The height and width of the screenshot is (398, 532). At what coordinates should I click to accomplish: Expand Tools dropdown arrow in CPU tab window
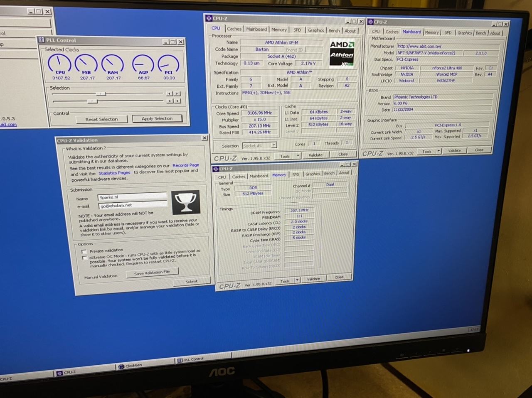(x=298, y=156)
